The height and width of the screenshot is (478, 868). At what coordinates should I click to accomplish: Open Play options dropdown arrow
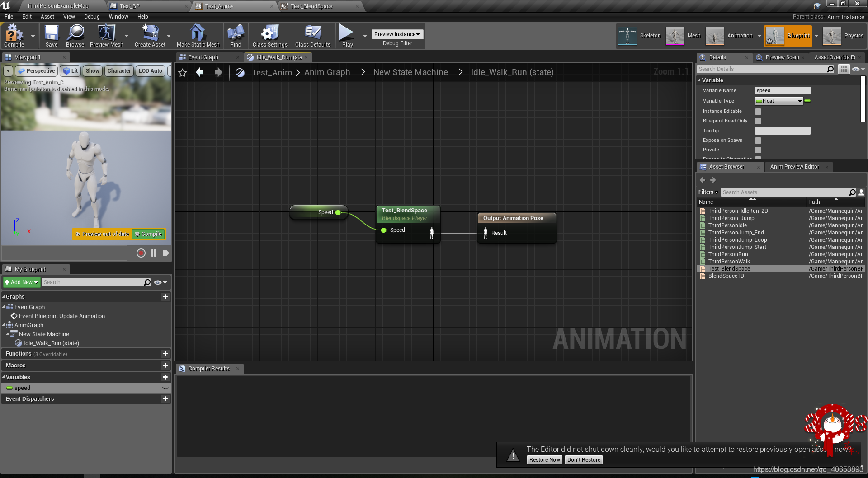[x=365, y=36]
